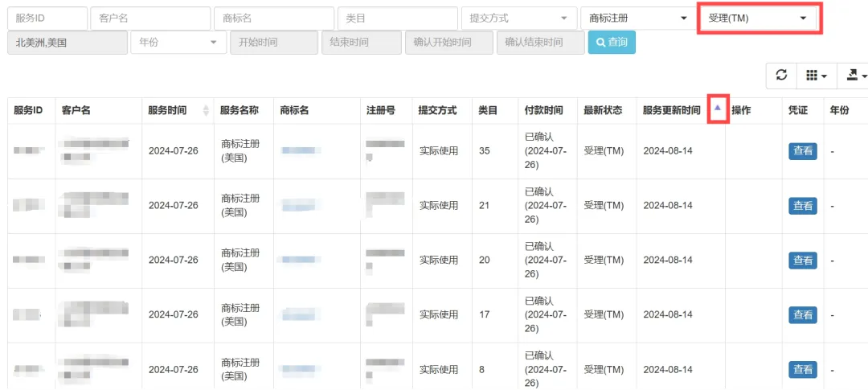Open the 年份 dropdown

178,42
